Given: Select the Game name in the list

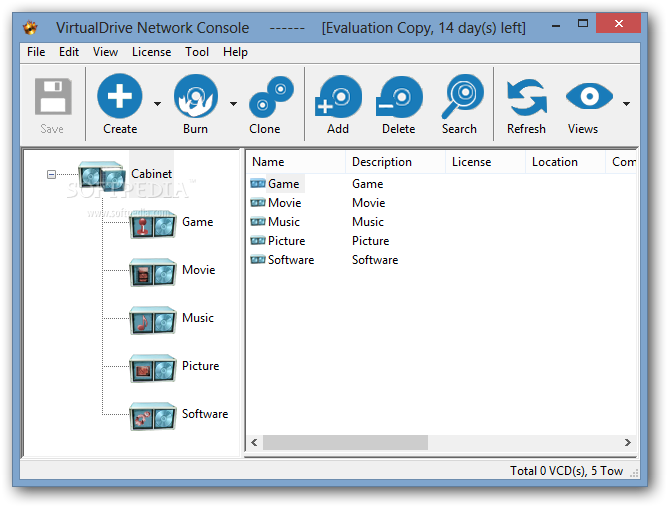Looking at the screenshot, I should pyautogui.click(x=283, y=184).
